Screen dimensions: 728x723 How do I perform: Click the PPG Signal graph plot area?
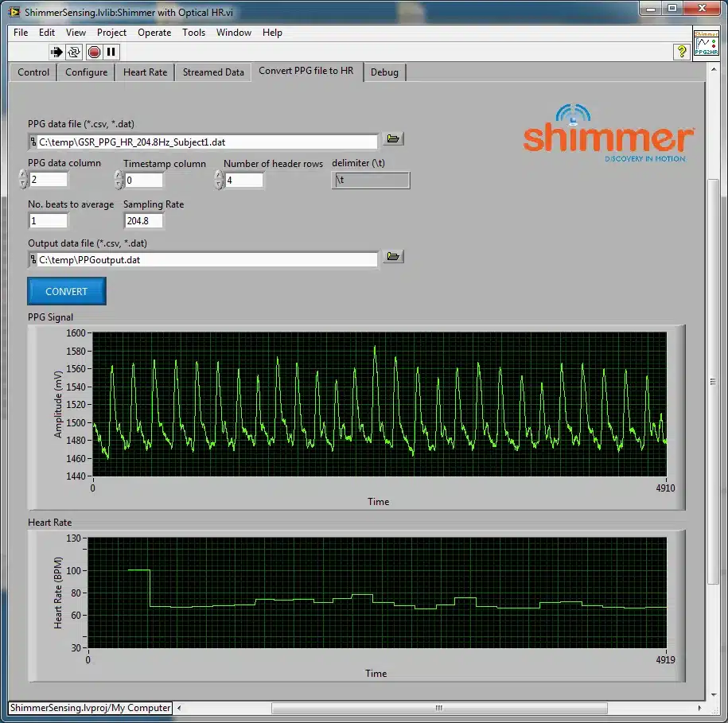coord(380,404)
